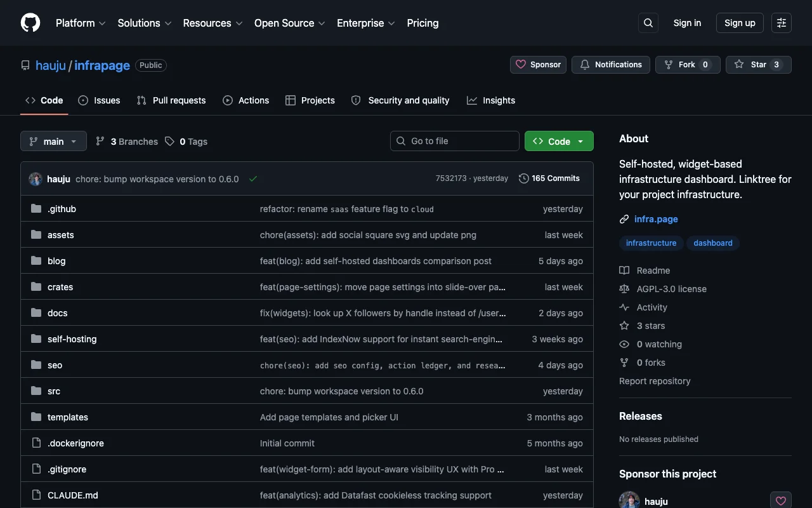Open the Readme link in About

(645, 271)
